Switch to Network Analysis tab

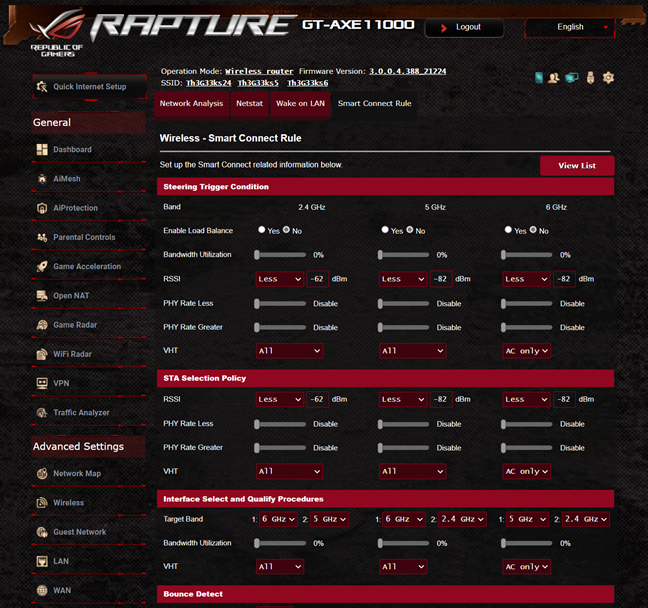(x=191, y=104)
